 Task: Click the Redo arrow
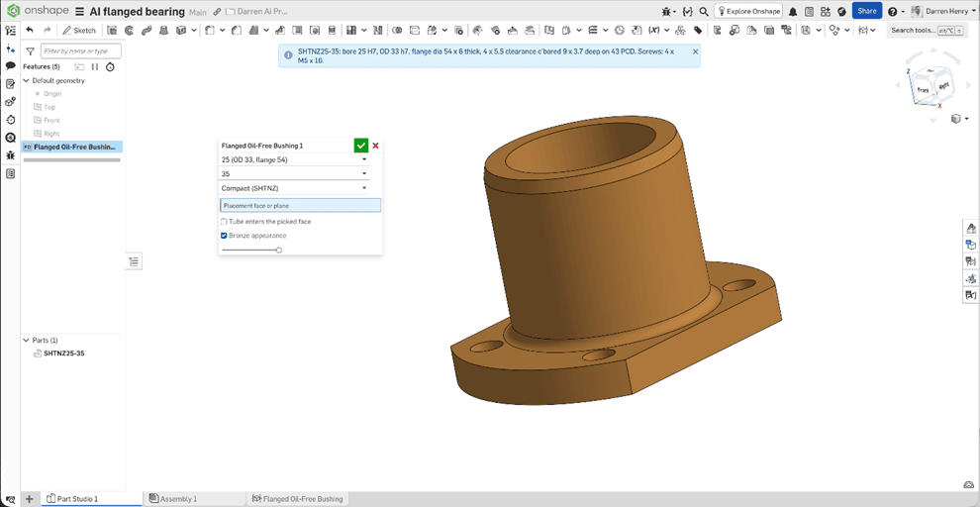click(47, 30)
